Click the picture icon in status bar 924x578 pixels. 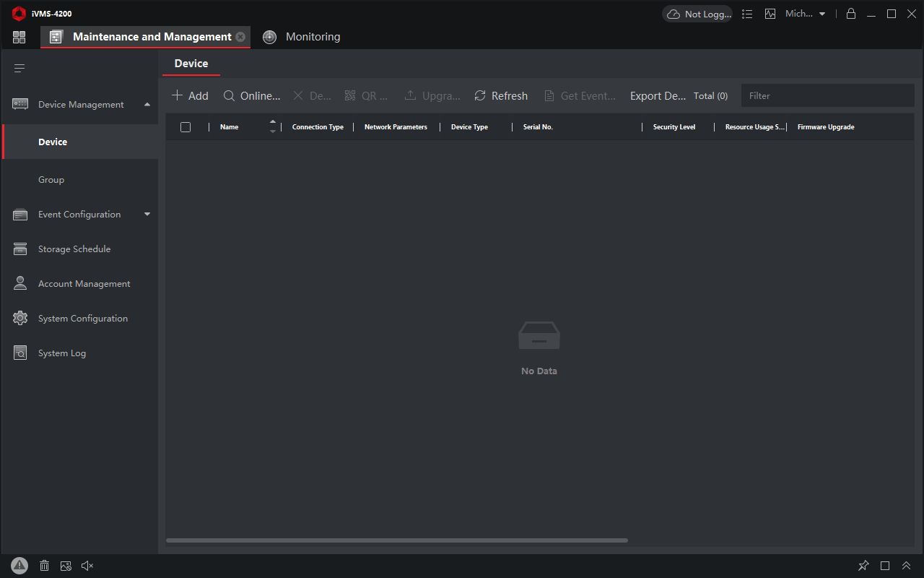point(66,566)
